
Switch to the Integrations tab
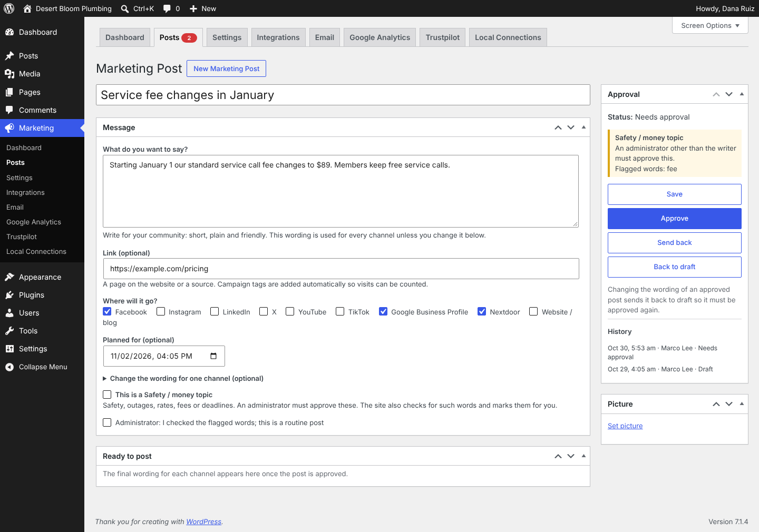(278, 37)
